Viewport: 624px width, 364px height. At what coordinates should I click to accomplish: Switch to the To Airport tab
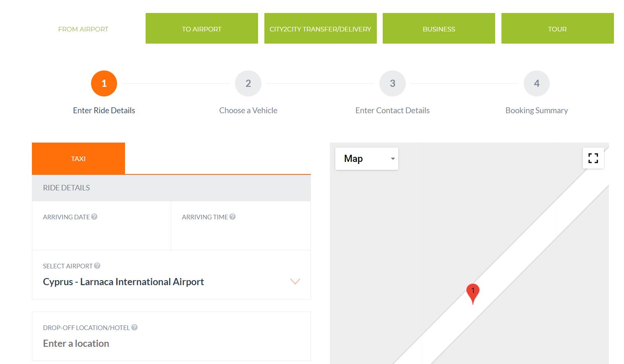(x=201, y=29)
